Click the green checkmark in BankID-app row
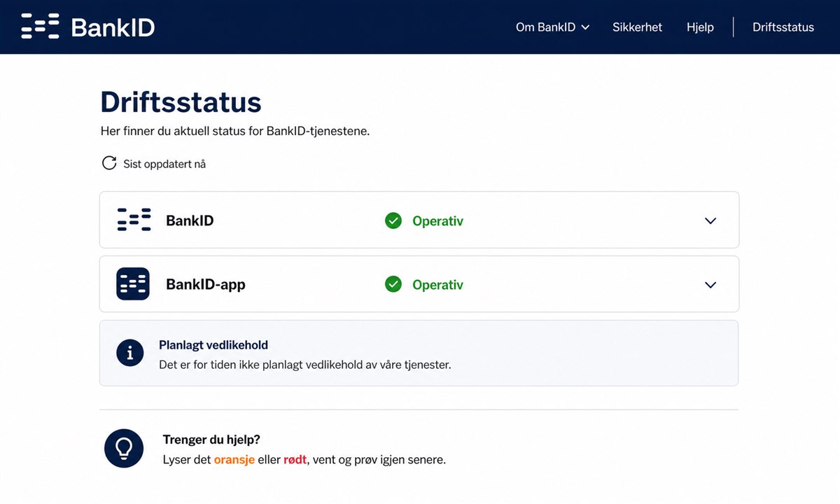840x504 pixels. click(x=393, y=284)
